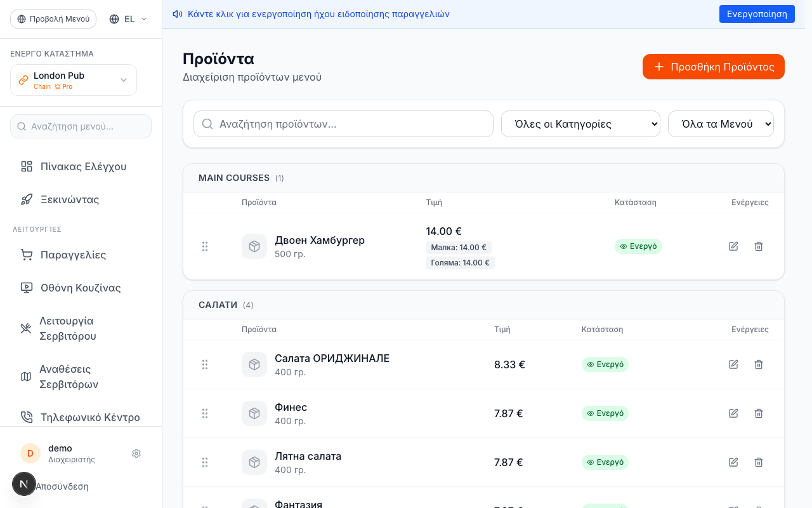Open the Όλα τα Μενού dropdown

721,124
